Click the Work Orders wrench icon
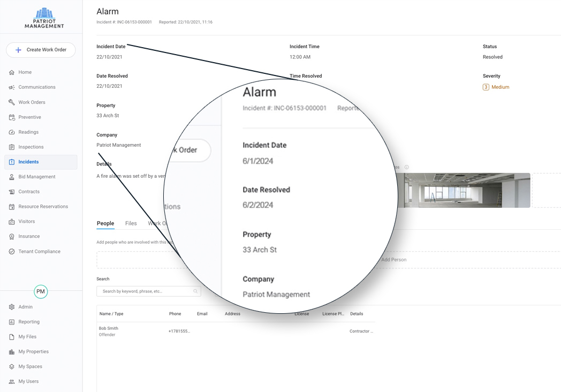Viewport: 561px width, 392px height. [12, 102]
